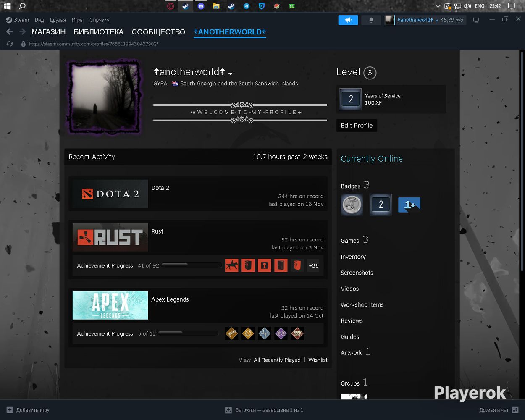Viewport: 525px width, 420px height.
Task: Open the Друзья menu
Action: click(58, 20)
